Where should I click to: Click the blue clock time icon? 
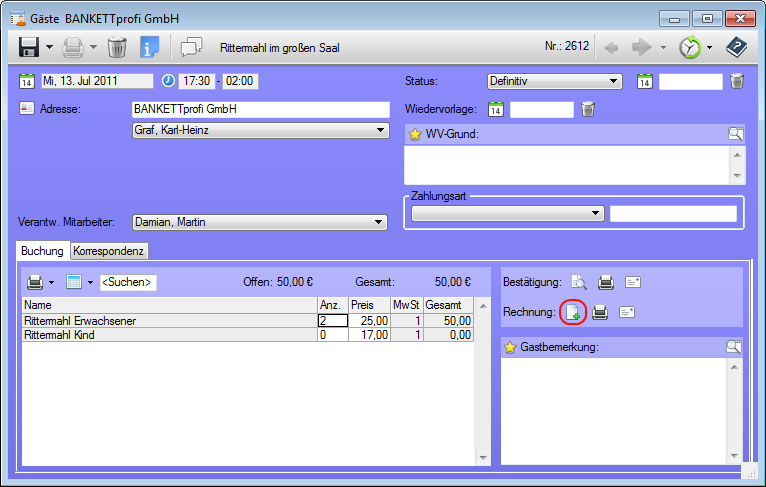[169, 81]
